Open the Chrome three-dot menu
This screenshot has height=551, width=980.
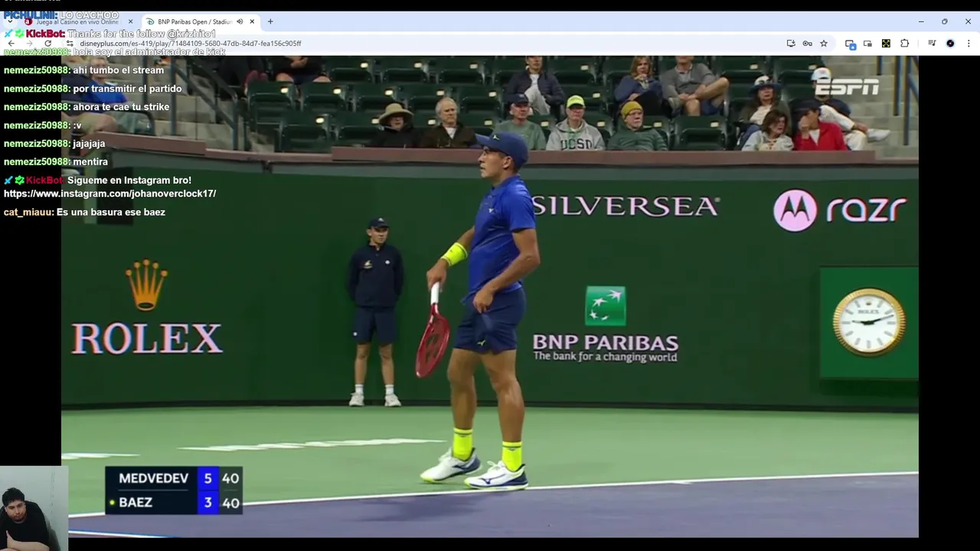[969, 44]
